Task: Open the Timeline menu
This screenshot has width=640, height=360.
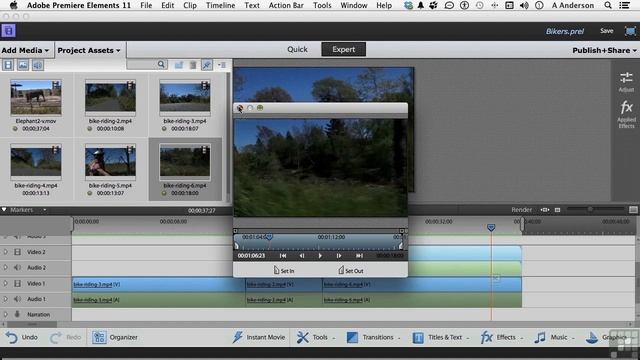Action: click(220, 5)
